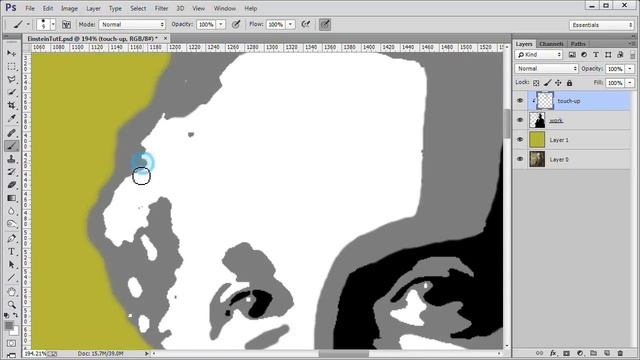
Task: Open the brush Opacity slider arrow
Action: (221, 24)
